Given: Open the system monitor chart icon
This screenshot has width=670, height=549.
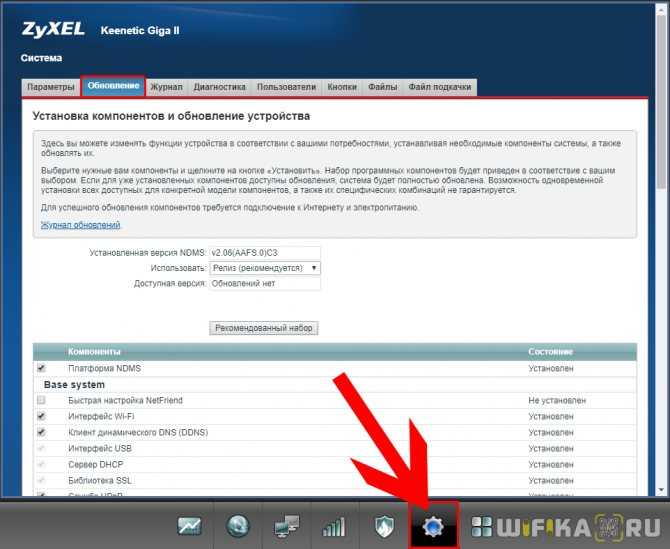Looking at the screenshot, I should point(189,526).
